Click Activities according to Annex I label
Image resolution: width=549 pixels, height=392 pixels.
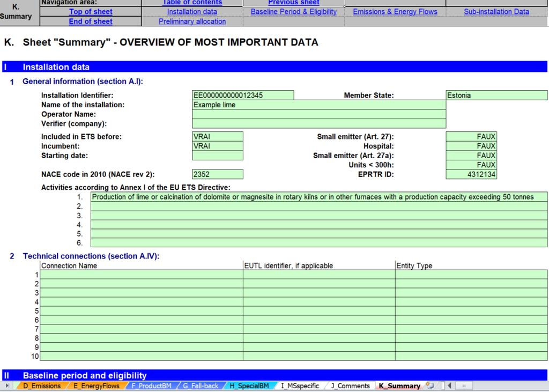click(x=136, y=187)
